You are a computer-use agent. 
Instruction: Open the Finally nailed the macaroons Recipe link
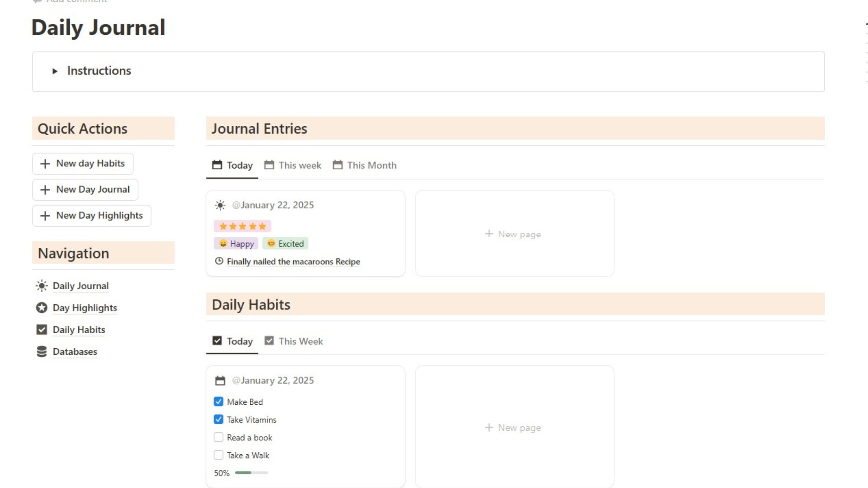point(293,262)
